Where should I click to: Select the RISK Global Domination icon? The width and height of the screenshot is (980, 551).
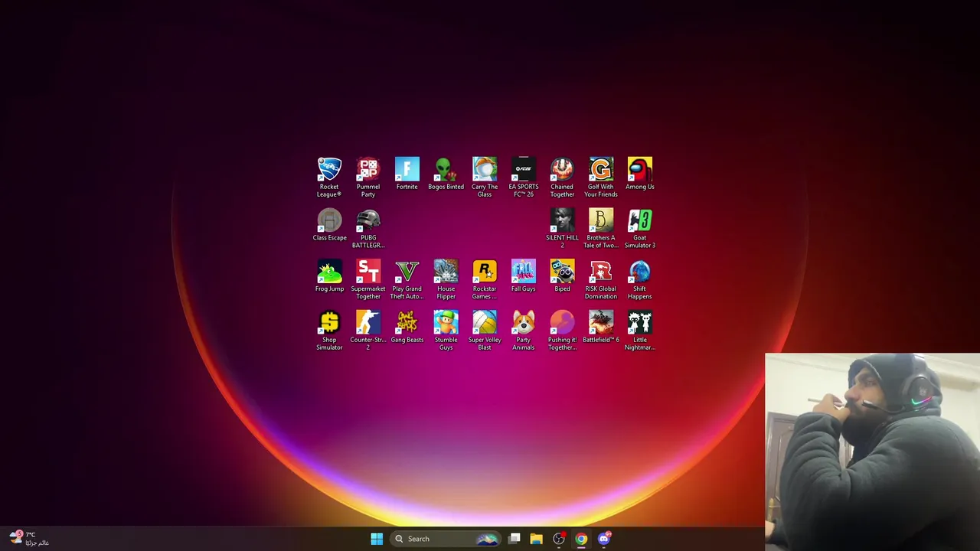point(601,272)
